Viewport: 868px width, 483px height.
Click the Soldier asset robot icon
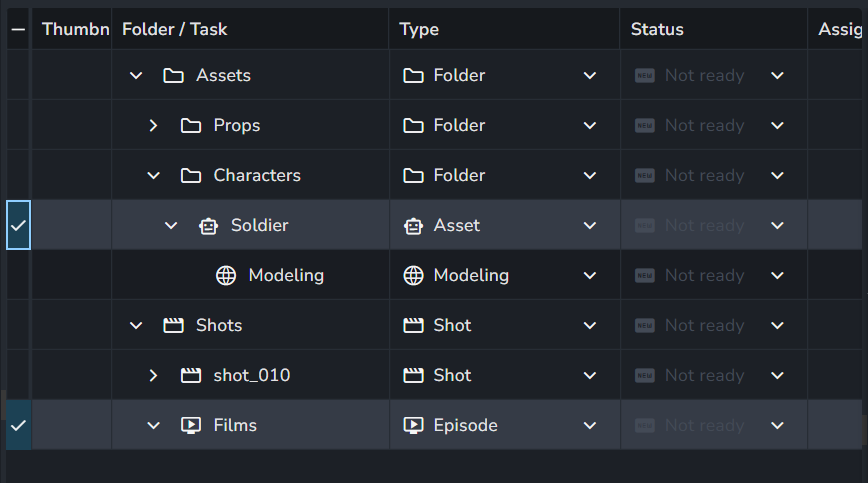click(208, 225)
